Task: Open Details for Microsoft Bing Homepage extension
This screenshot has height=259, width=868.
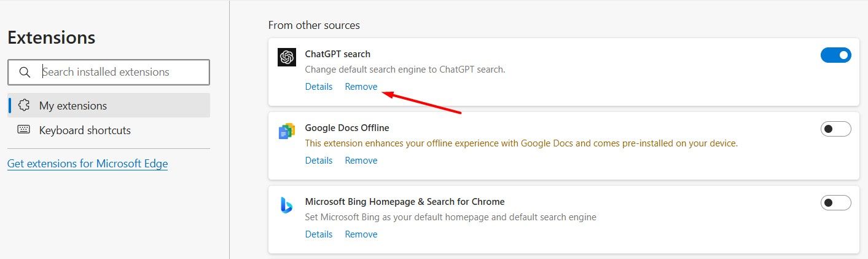Action: point(319,234)
